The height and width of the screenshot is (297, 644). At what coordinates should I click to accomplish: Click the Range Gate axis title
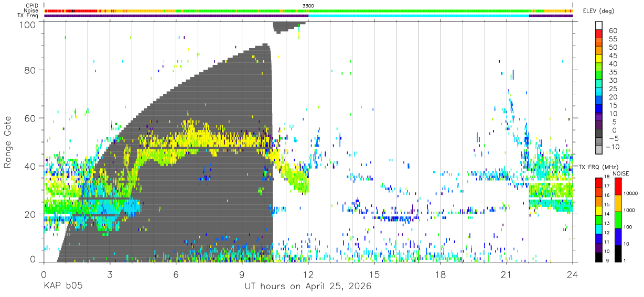click(8, 141)
